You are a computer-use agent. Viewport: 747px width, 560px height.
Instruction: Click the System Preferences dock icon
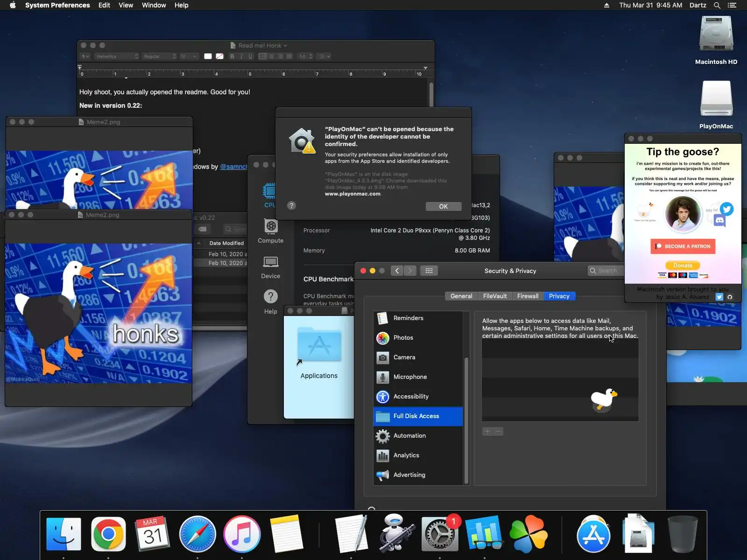coord(440,534)
